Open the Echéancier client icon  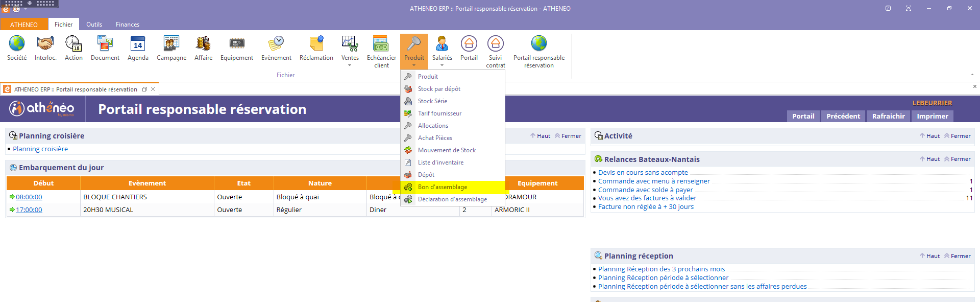(381, 52)
